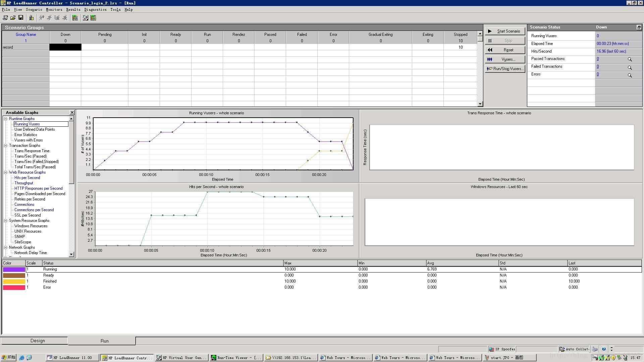This screenshot has width=644, height=362.
Task: Click the brown Ready color swatch
Action: click(14, 275)
